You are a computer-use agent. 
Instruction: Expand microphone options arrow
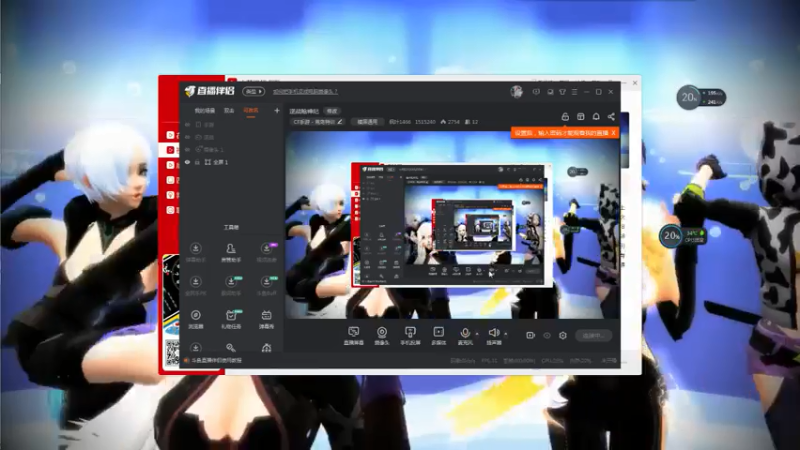(477, 334)
